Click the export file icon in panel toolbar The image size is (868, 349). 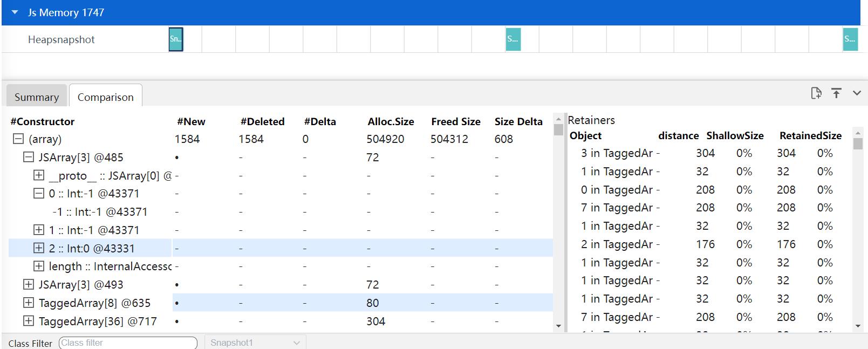click(816, 93)
